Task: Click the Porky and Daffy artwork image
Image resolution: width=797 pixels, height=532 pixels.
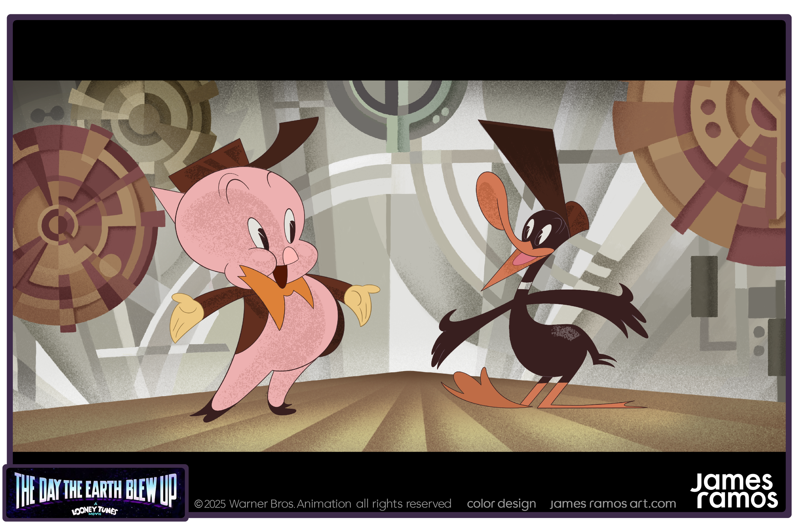Action: [399, 266]
